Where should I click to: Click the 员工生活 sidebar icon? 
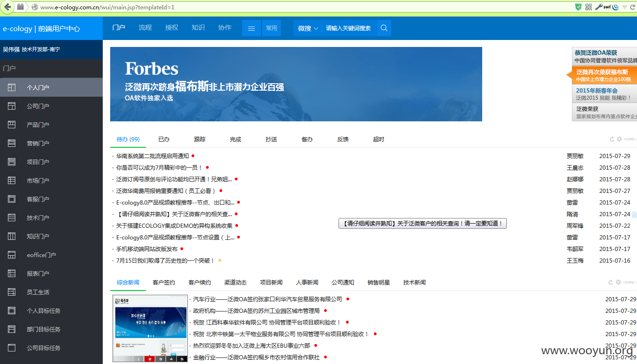(12, 292)
